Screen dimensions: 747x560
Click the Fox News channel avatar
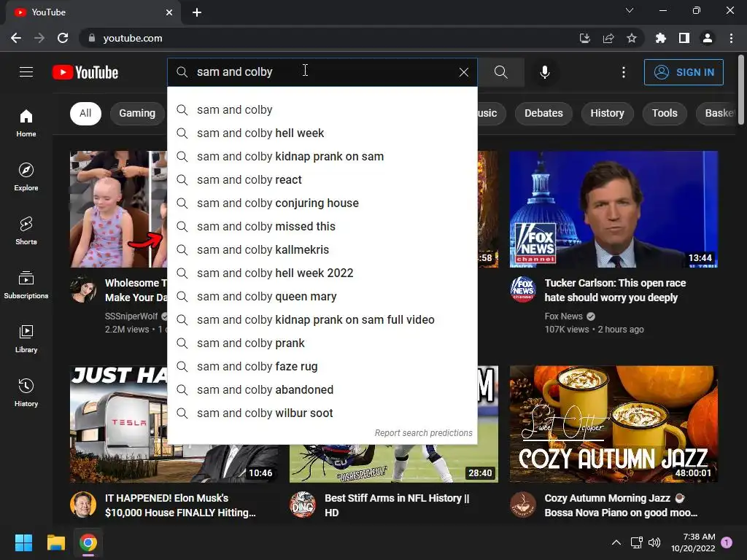coord(523,289)
